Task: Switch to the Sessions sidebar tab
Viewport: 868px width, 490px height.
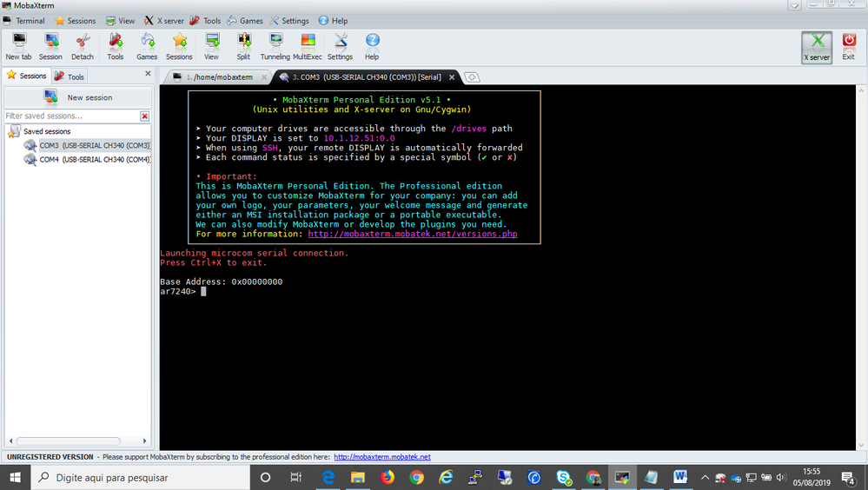Action: click(27, 76)
